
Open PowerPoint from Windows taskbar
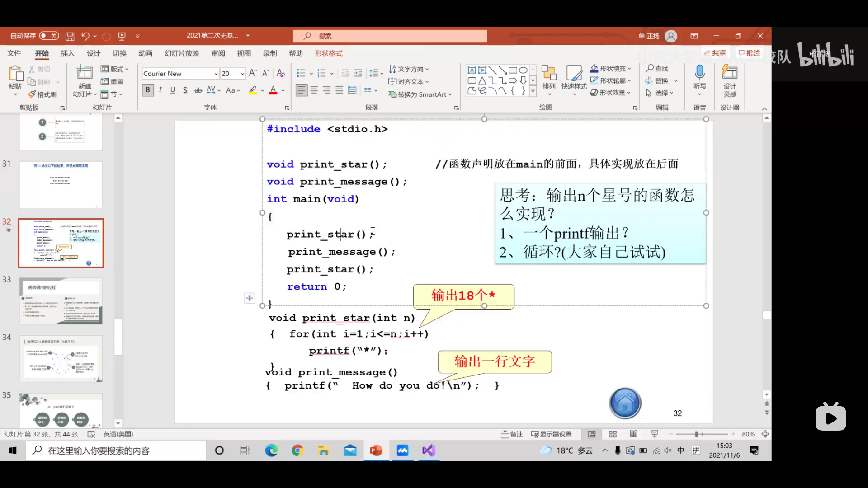[x=376, y=450]
